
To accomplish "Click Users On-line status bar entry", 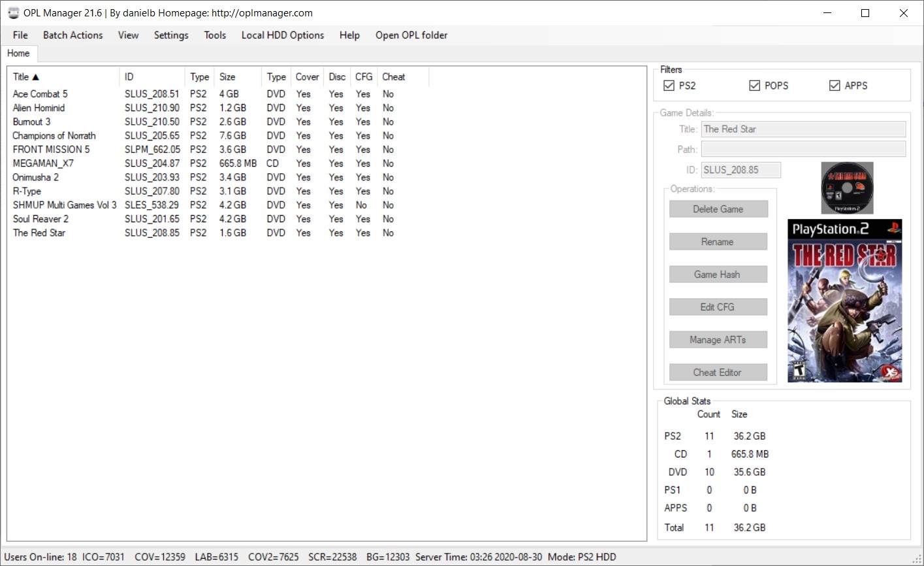I will pos(40,557).
